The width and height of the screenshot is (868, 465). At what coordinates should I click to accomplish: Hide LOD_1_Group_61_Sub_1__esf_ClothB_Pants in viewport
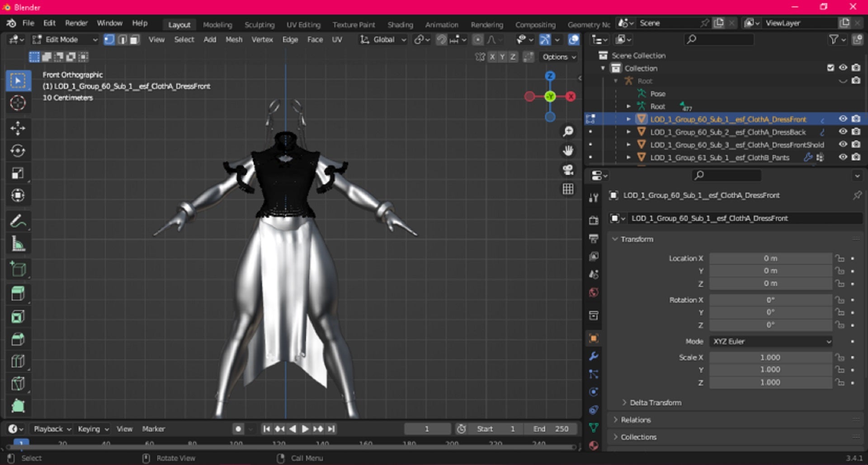pos(844,157)
